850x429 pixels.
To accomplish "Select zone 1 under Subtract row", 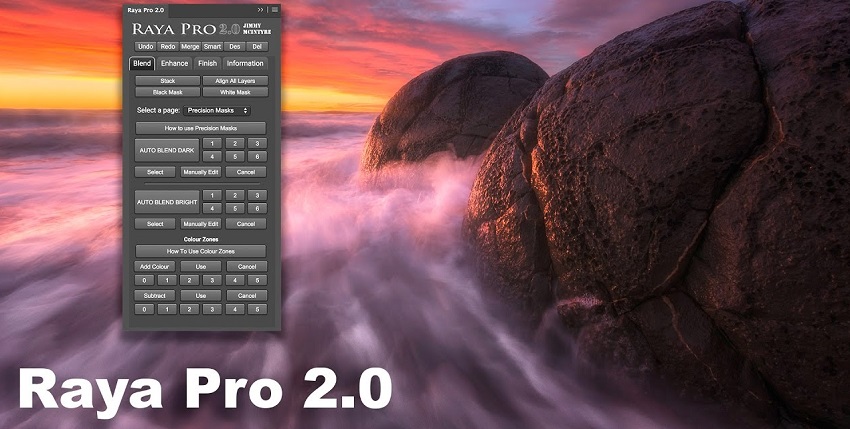I will 167,309.
